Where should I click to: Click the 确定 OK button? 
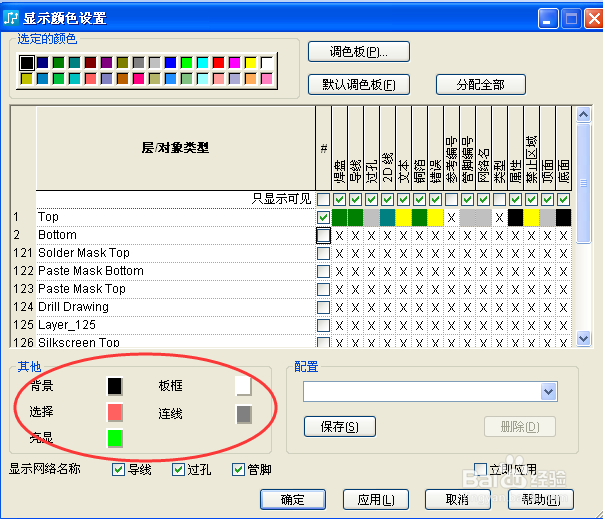click(x=292, y=499)
